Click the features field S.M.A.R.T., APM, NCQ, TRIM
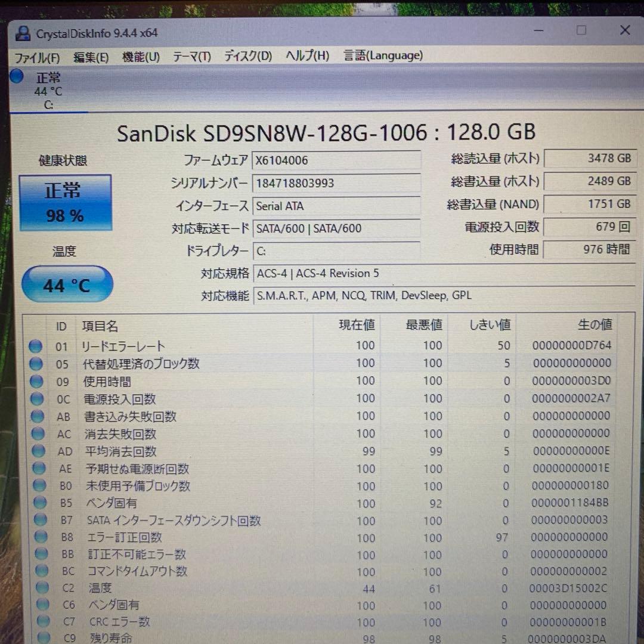 444,295
